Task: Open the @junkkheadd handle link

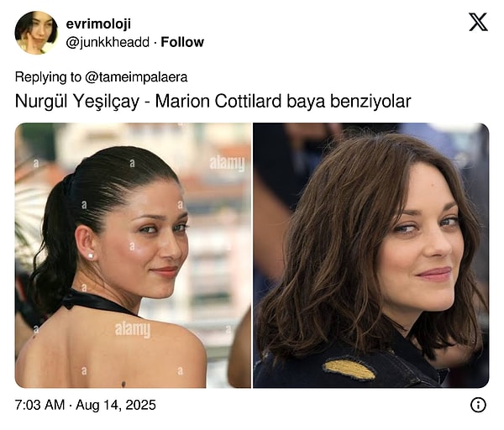Action: tap(108, 42)
